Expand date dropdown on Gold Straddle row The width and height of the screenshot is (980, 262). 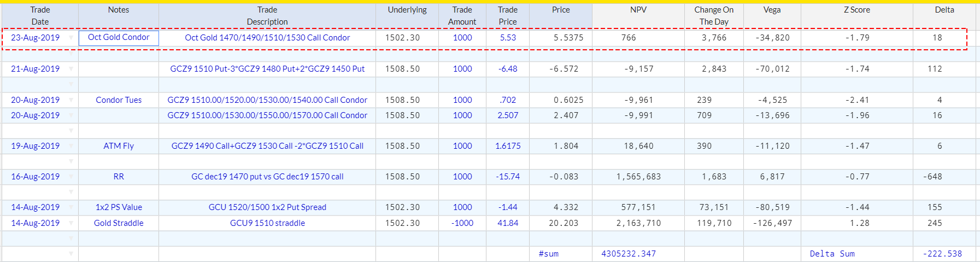(71, 223)
